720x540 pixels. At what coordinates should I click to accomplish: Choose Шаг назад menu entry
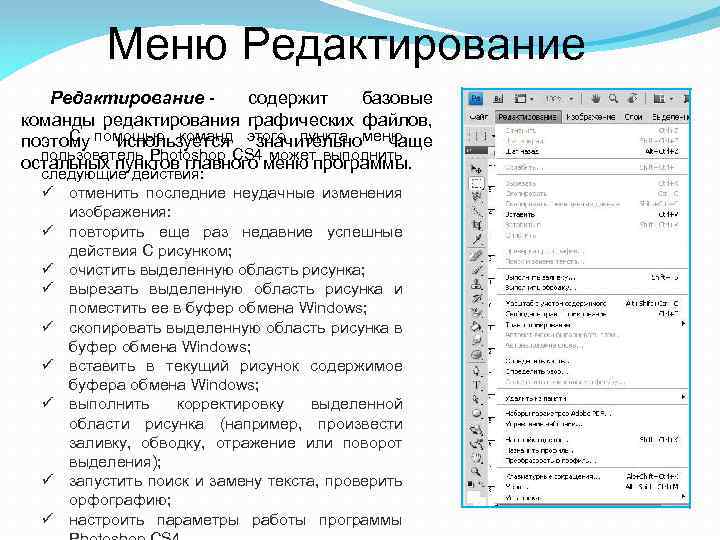tap(592, 152)
